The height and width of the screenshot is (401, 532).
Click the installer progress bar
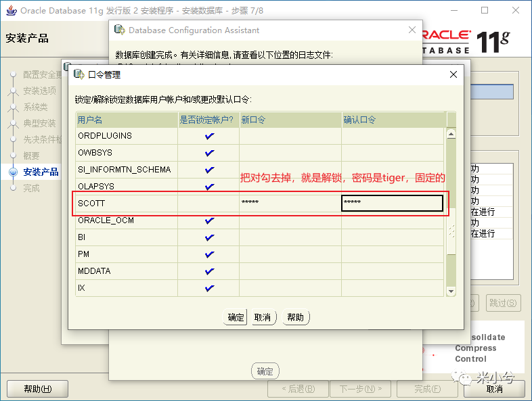[492, 91]
